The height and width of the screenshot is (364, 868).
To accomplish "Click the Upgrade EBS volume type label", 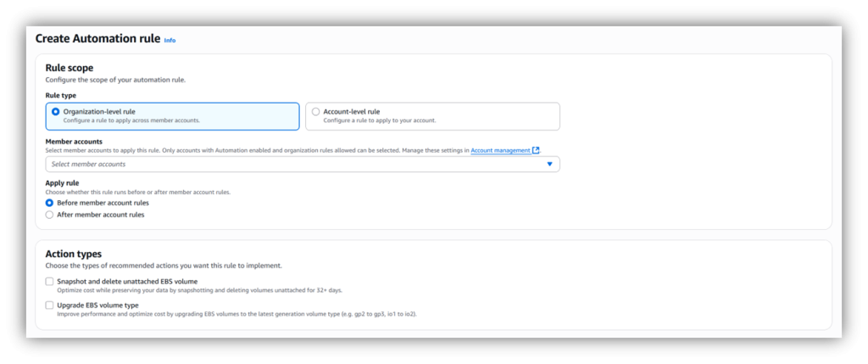I will pos(97,305).
